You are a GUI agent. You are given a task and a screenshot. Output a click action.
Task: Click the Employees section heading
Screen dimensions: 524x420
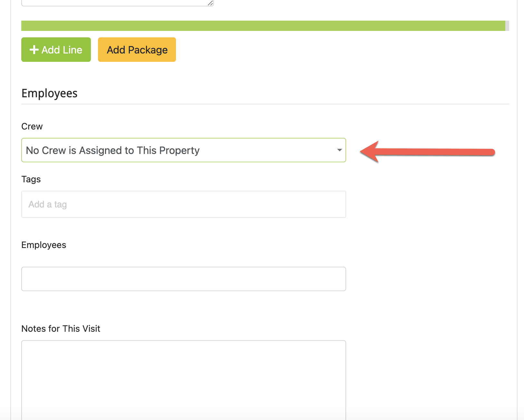point(49,93)
